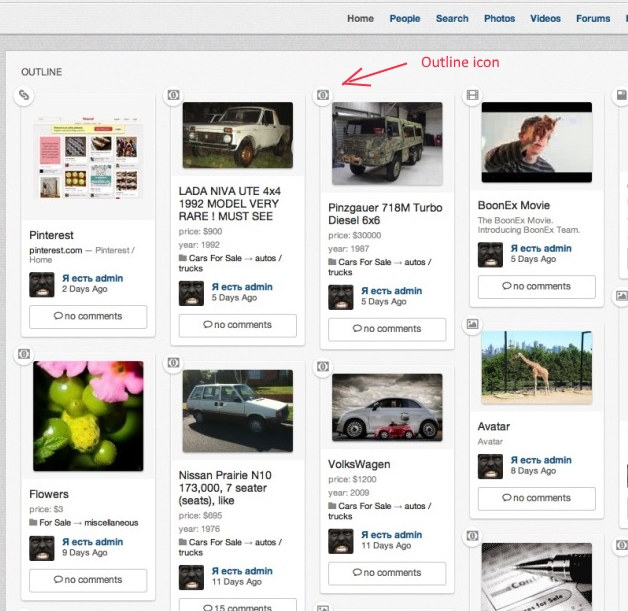Click the money icon on Nissan Prairie card

[x=173, y=362]
